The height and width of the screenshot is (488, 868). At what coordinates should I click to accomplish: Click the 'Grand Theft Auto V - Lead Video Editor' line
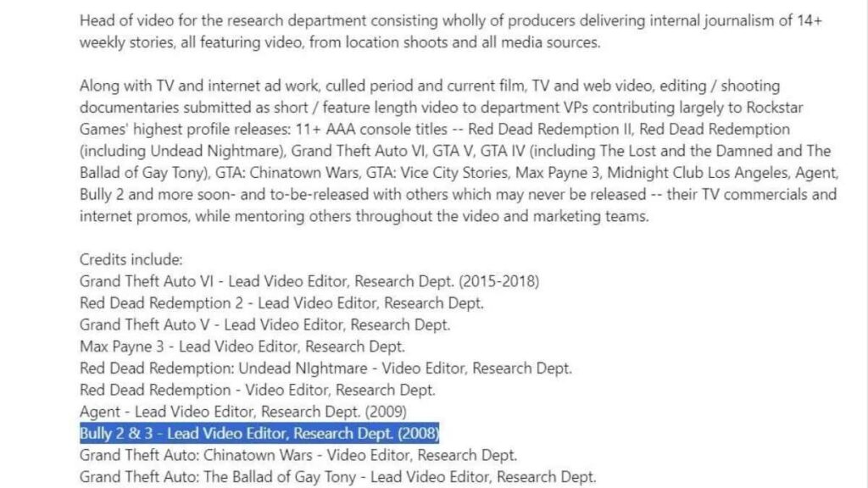click(264, 324)
